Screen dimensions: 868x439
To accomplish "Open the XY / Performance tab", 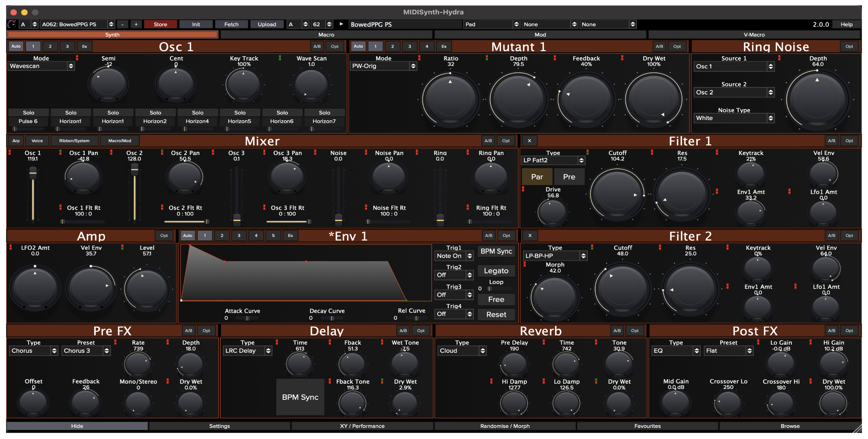I will tap(362, 426).
